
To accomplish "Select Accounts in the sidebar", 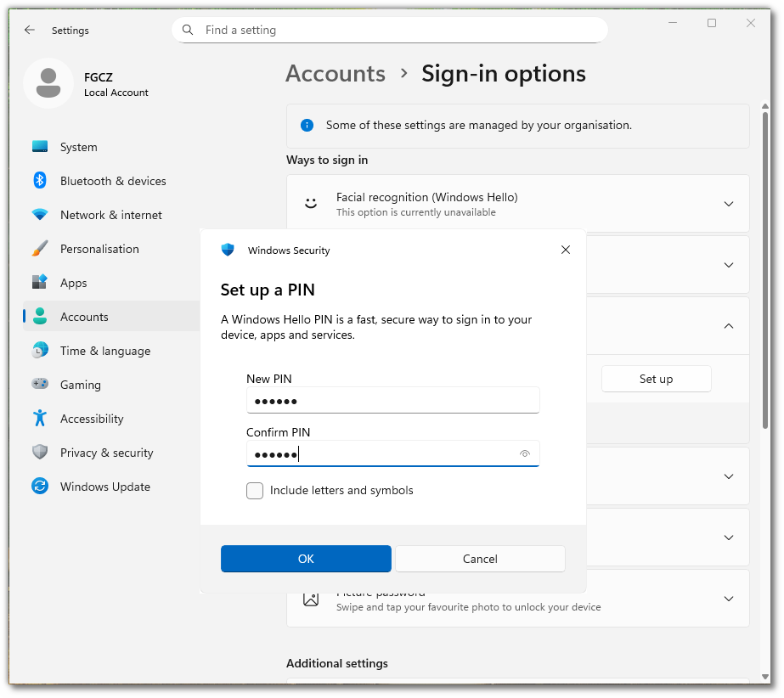I will pyautogui.click(x=111, y=317).
